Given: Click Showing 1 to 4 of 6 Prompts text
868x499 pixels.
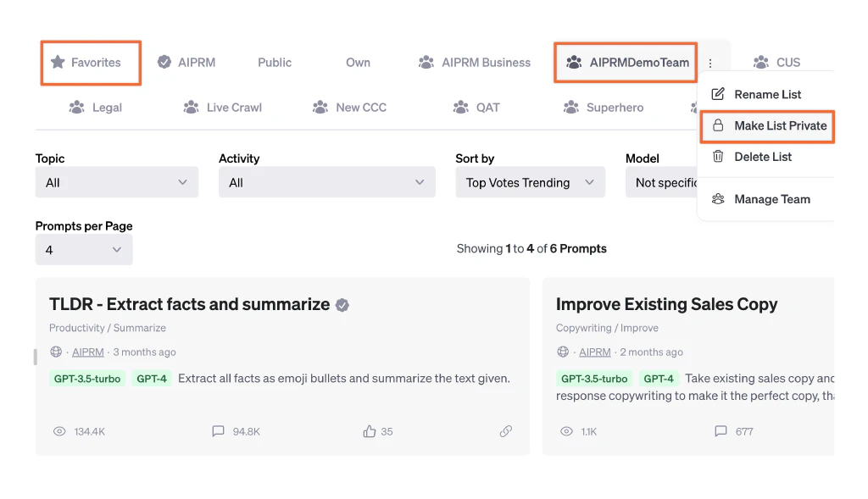Looking at the screenshot, I should point(531,249).
